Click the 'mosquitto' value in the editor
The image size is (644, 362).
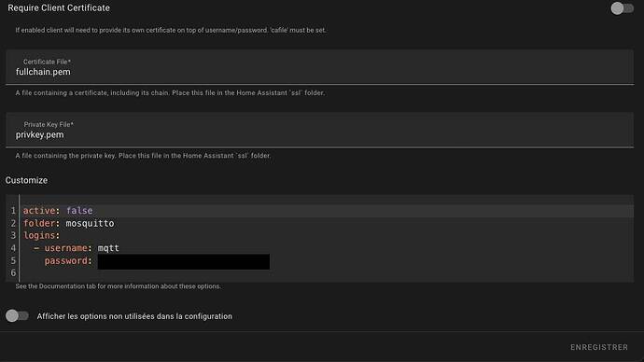(90, 223)
